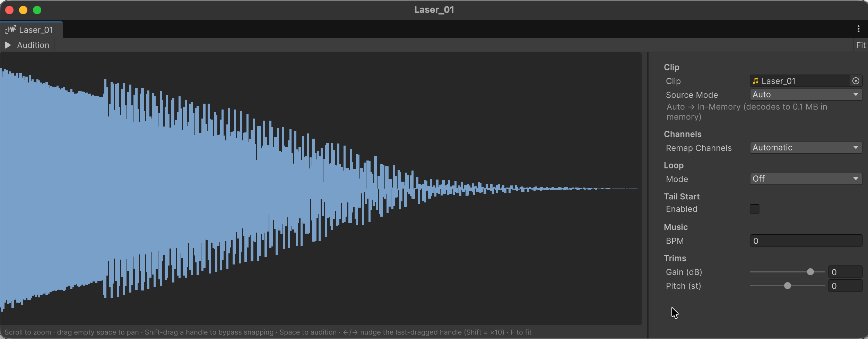Click the Tail Start section heading
The image size is (868, 339).
[682, 197]
